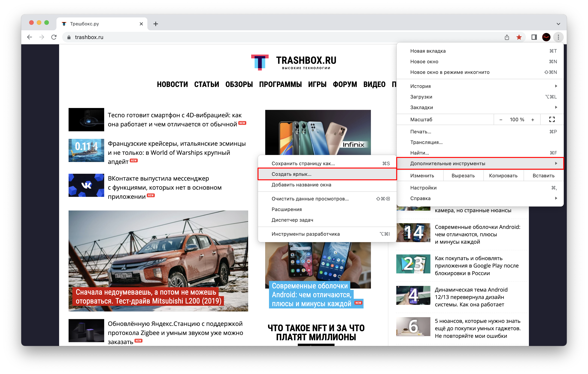Image resolution: width=588 pixels, height=374 pixels.
Task: Click the red bookmark star
Action: pos(519,37)
